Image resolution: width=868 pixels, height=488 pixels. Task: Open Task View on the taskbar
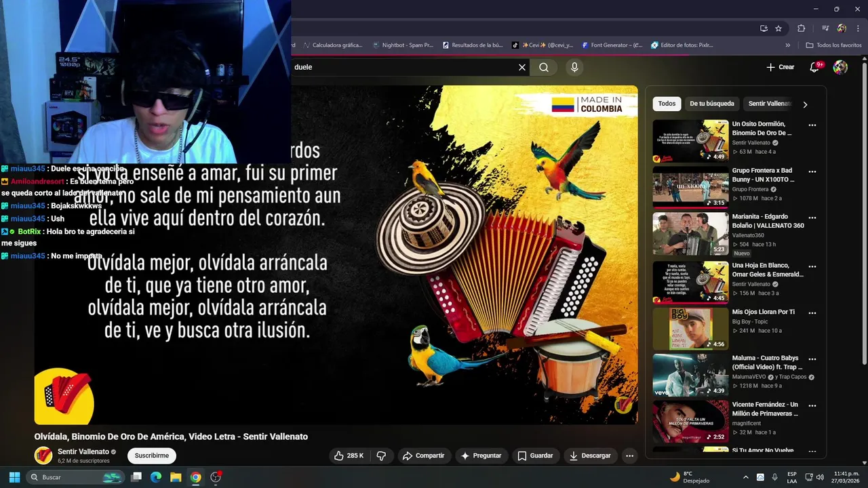136,477
